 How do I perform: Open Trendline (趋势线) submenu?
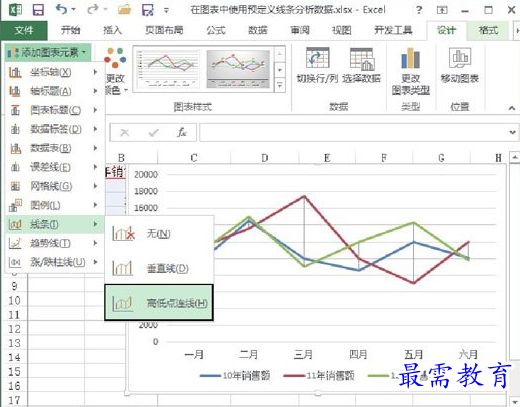coord(54,243)
